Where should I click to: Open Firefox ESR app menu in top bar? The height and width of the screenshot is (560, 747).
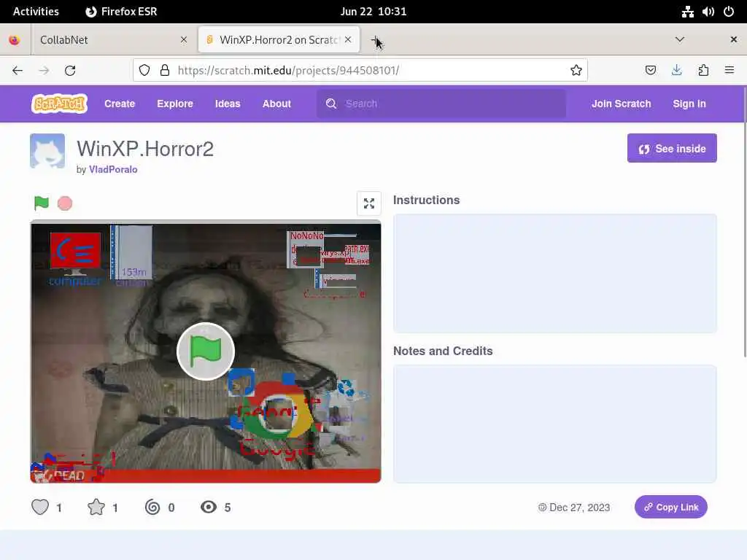point(121,12)
